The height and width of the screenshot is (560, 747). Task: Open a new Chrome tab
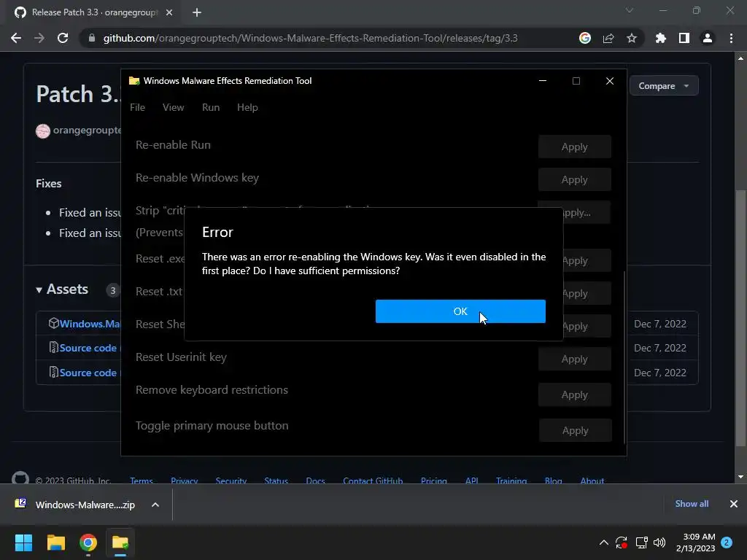197,12
